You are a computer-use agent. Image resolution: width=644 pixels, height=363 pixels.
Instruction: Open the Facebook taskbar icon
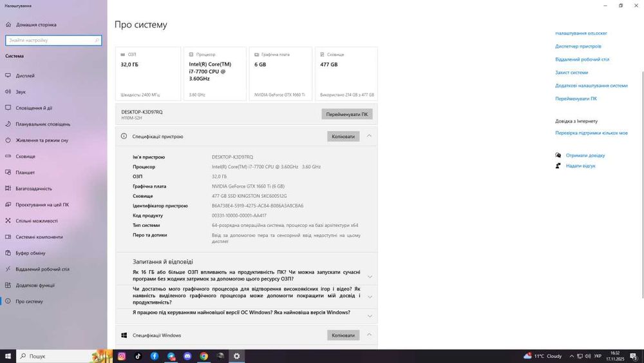tap(155, 356)
